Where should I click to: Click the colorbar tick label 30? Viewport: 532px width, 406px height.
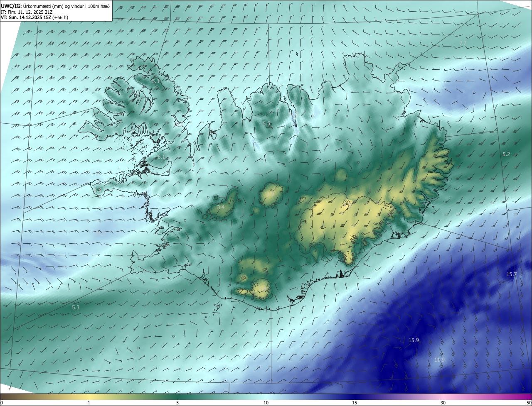(x=443, y=403)
